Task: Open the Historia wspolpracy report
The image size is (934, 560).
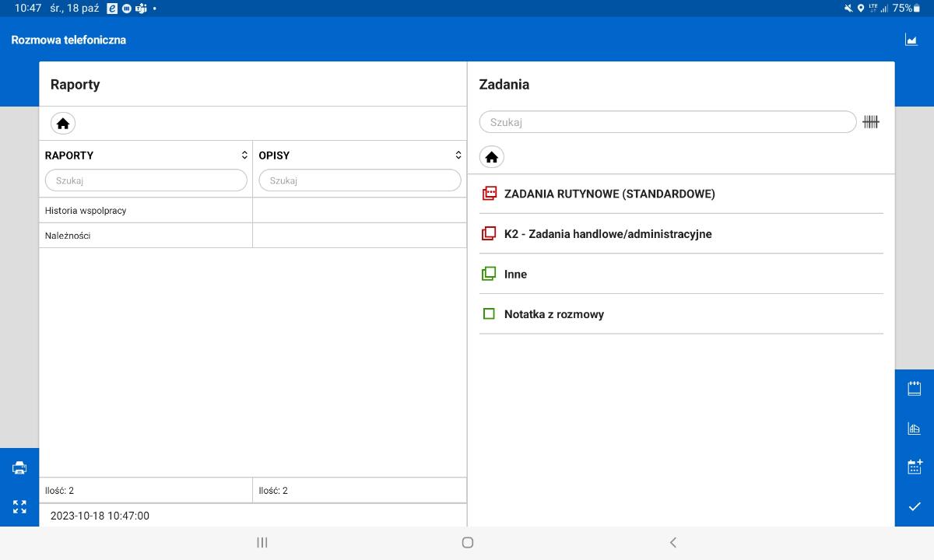Action: click(x=86, y=211)
